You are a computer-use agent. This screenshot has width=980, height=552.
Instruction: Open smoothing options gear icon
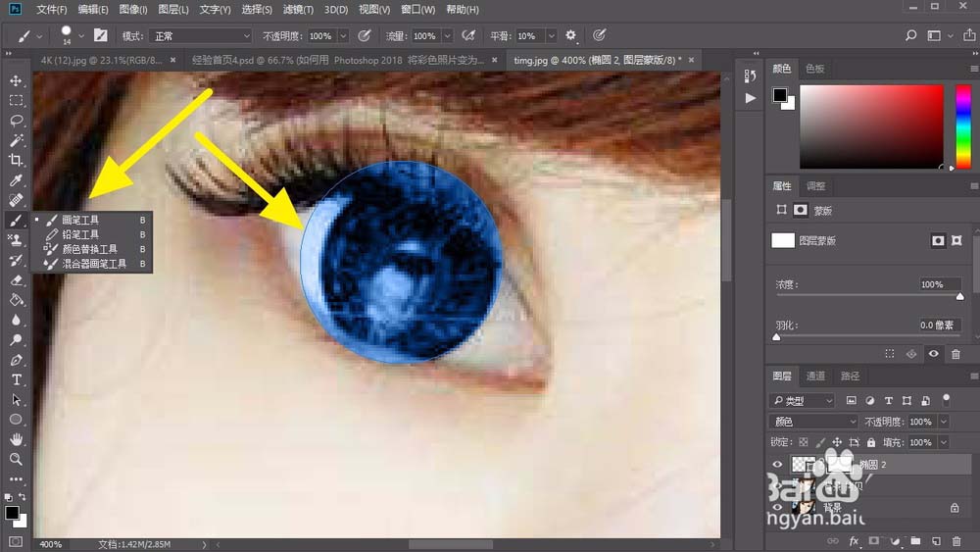click(x=570, y=35)
